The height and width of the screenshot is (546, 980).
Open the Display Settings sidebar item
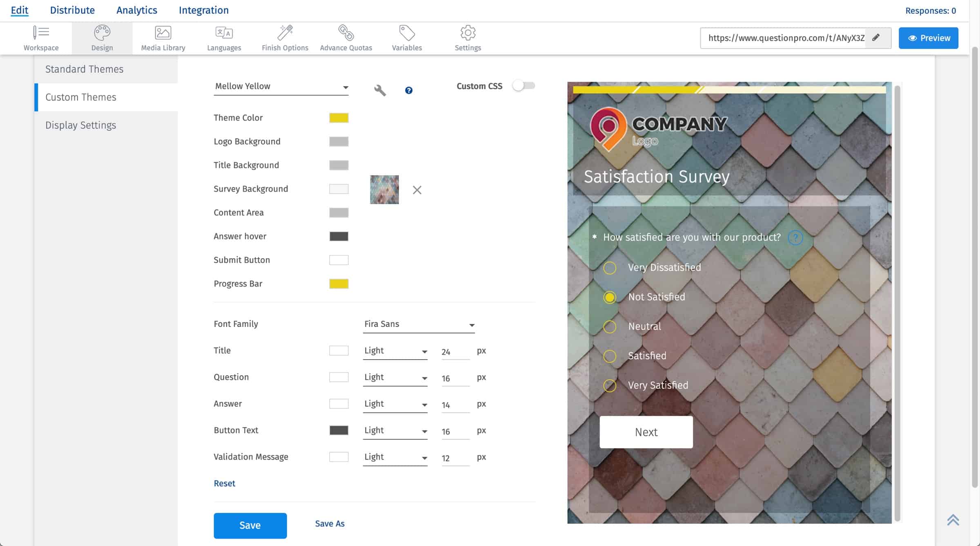(x=80, y=125)
